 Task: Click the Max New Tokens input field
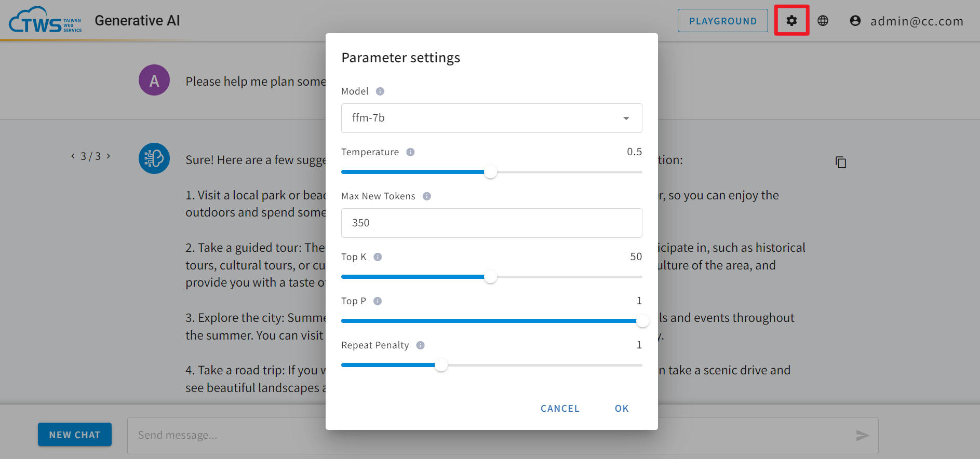click(491, 223)
